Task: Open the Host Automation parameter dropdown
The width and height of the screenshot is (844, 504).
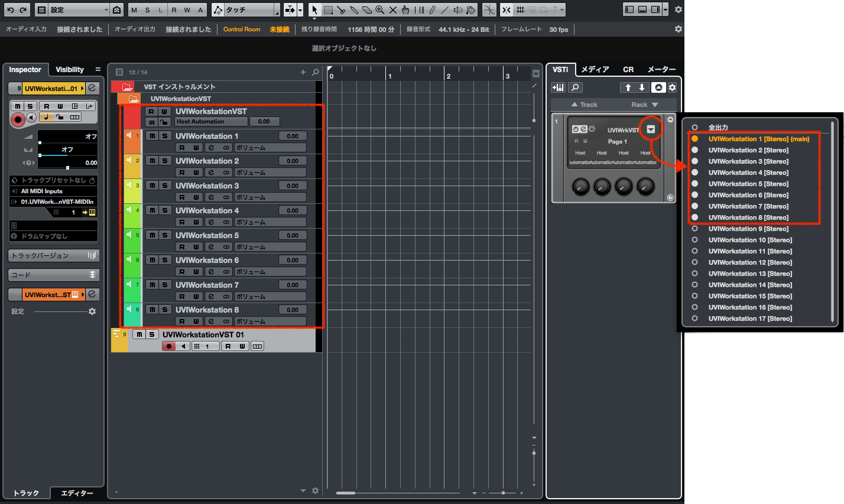Action: point(212,122)
